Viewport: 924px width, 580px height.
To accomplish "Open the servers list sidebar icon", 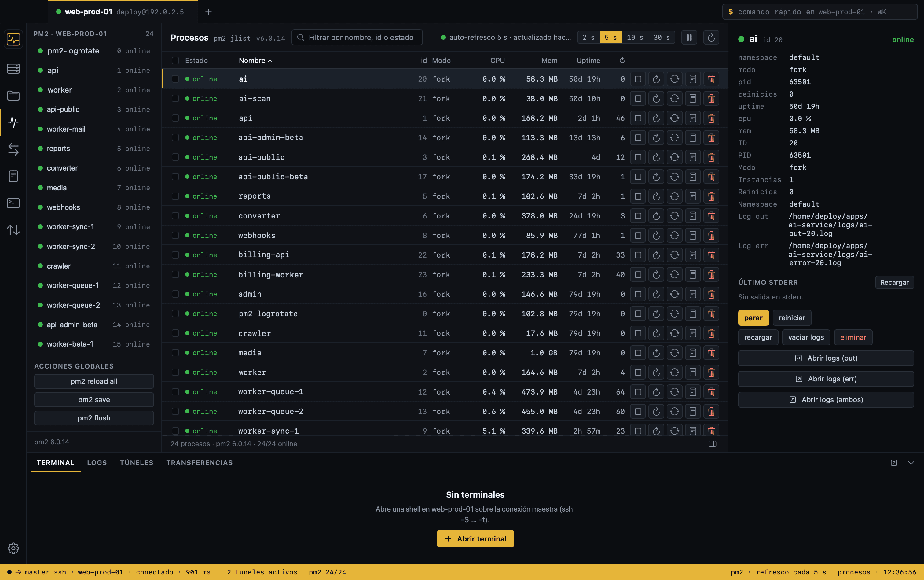I will click(13, 69).
